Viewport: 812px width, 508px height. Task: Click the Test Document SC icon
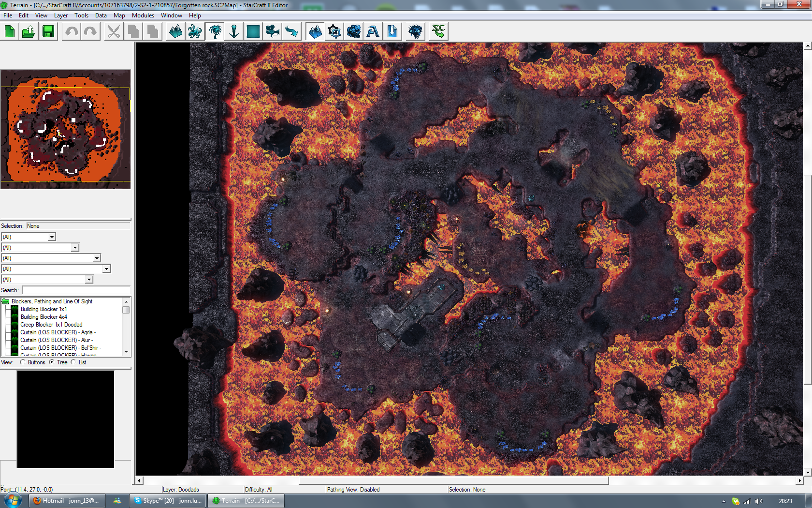click(x=438, y=32)
